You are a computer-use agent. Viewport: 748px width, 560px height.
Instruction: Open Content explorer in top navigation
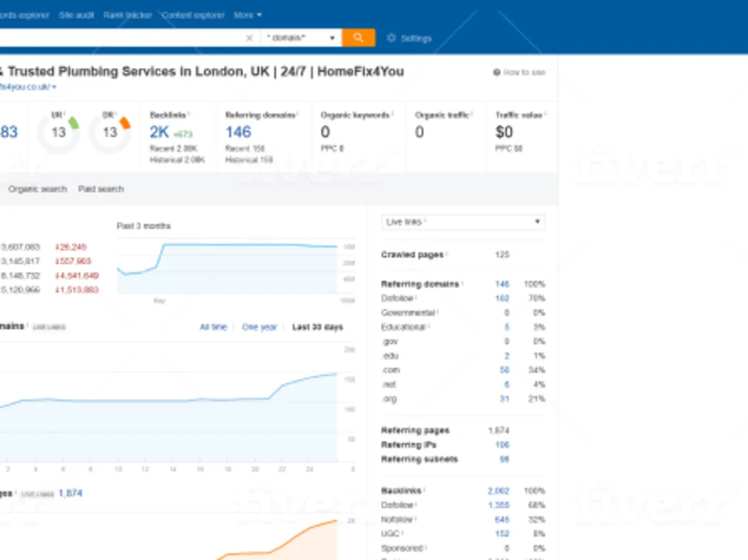tap(193, 15)
